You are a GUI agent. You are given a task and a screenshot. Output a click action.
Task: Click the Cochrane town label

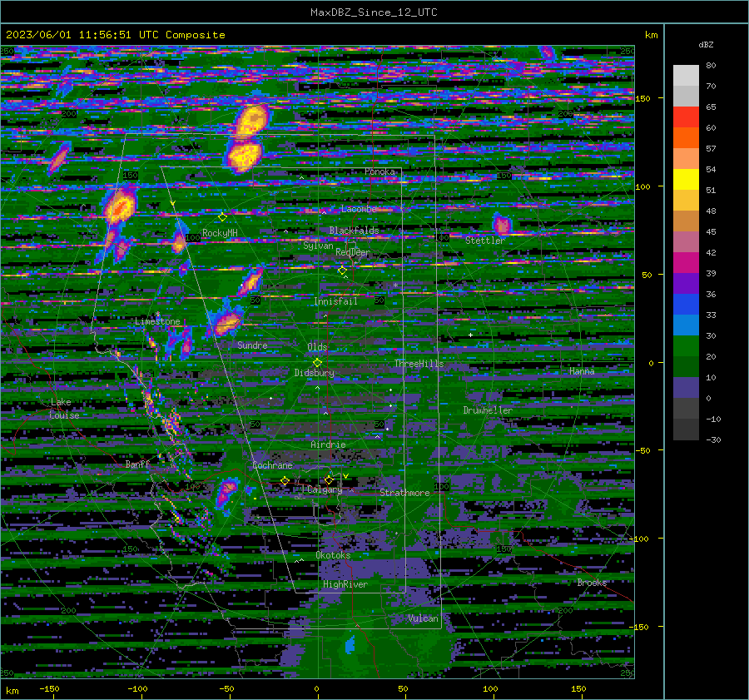coord(272,465)
